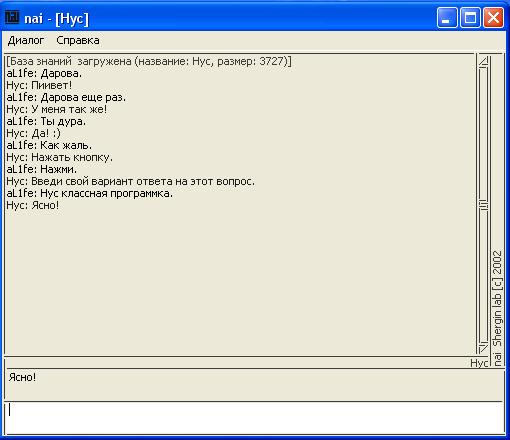Click the Нус name label in status strip
The width and height of the screenshot is (510, 440).
pyautogui.click(x=479, y=363)
